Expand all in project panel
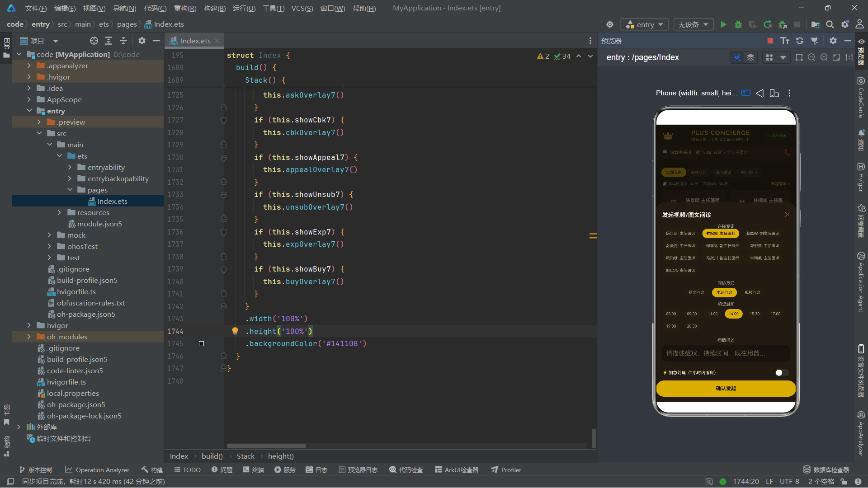The width and height of the screenshot is (868, 488). (x=108, y=41)
